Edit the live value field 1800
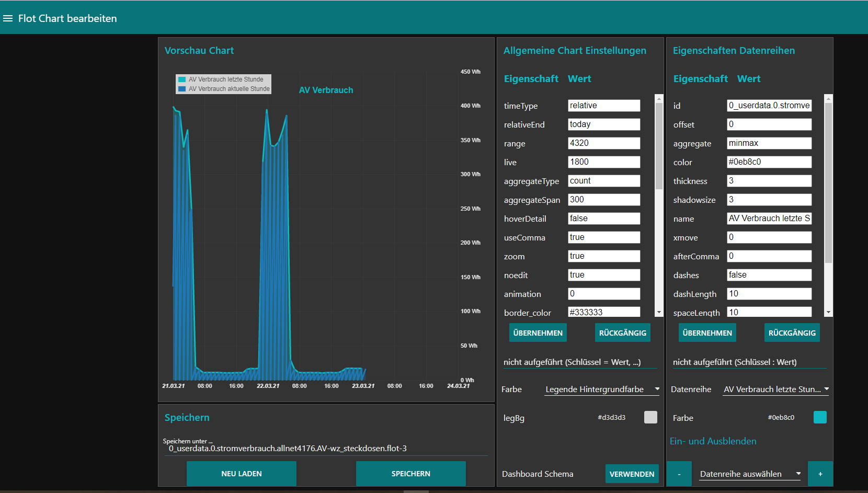 click(x=604, y=162)
